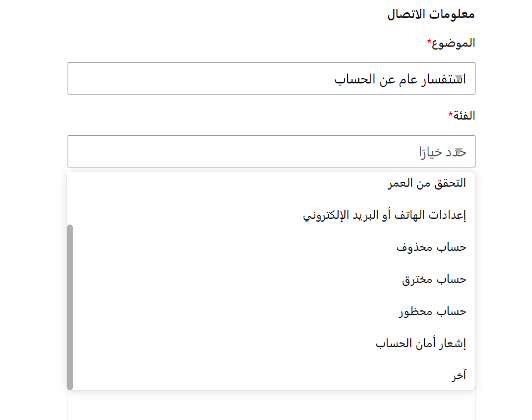Screen dimensions: 532x420
Task: Click the "حدد خيارًا" placeholder field
Action: point(271,151)
